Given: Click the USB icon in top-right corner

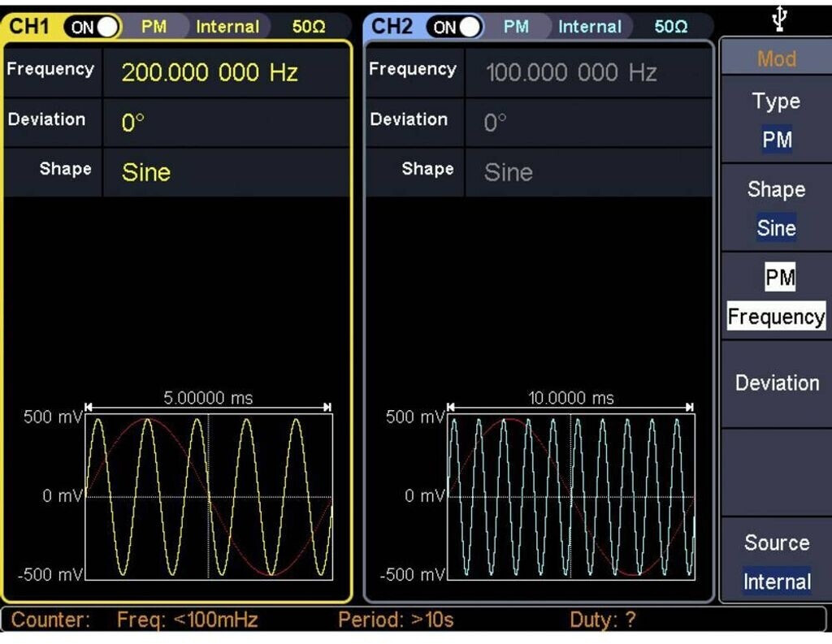Looking at the screenshot, I should pyautogui.click(x=778, y=19).
